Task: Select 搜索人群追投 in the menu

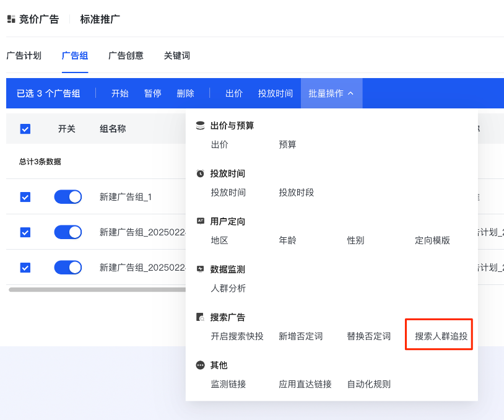Action: 438,334
